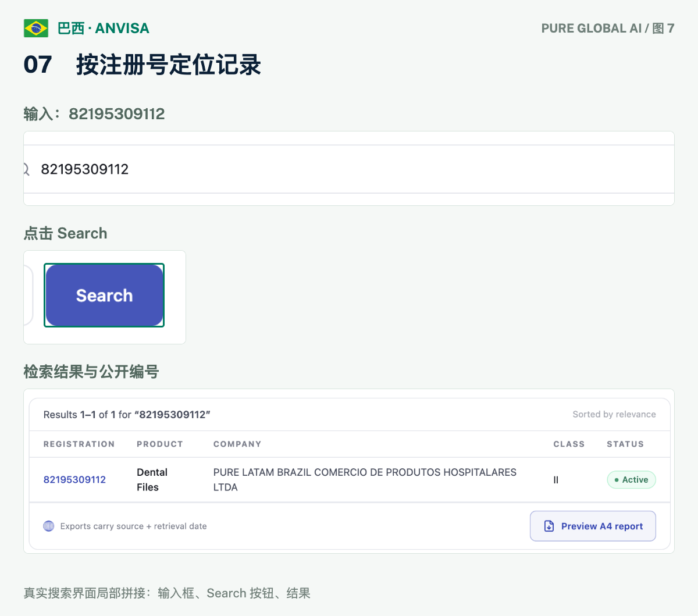Viewport: 698px width, 616px height.
Task: Click the Preview A4 report button
Action: click(593, 526)
